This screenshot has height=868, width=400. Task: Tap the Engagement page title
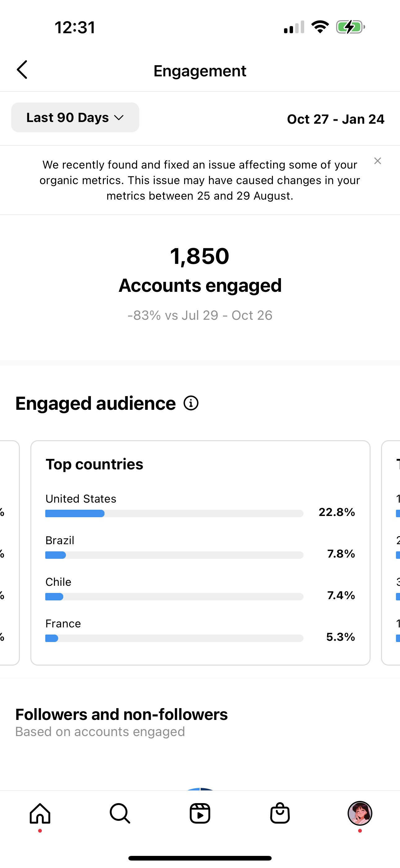pos(200,71)
